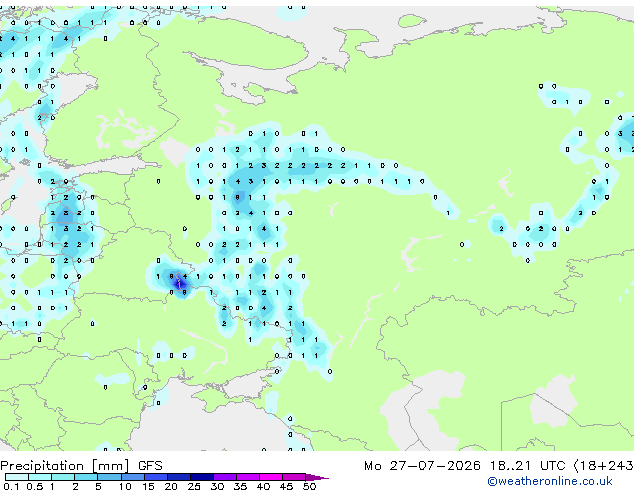Click the 0.5–1 mm legend color swatch
The image size is (634, 490).
pos(40,477)
